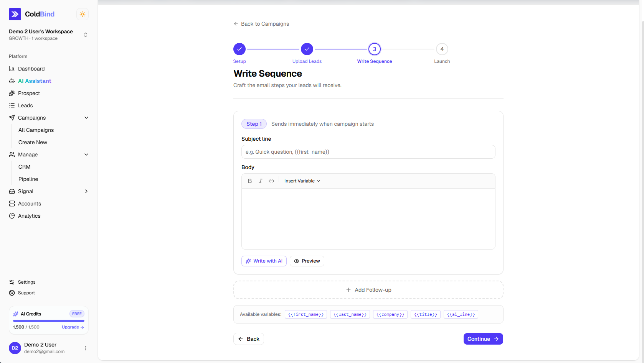Insert the {{ai_line}} variable chip
The height and width of the screenshot is (363, 644).
click(461, 314)
